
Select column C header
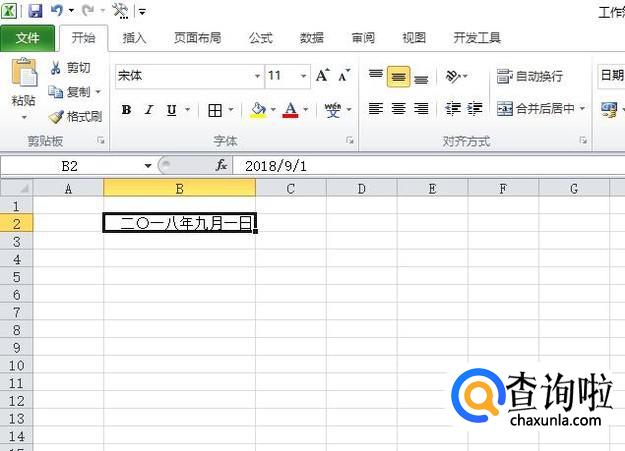[x=290, y=188]
